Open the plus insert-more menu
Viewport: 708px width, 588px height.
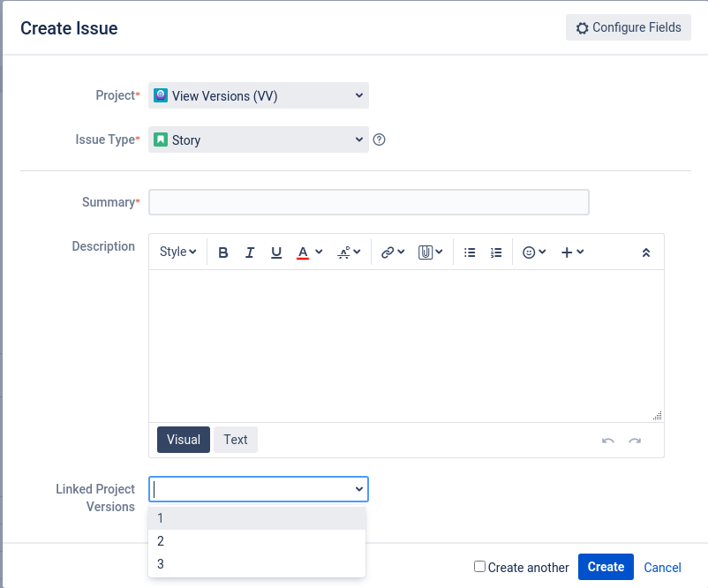coord(572,253)
